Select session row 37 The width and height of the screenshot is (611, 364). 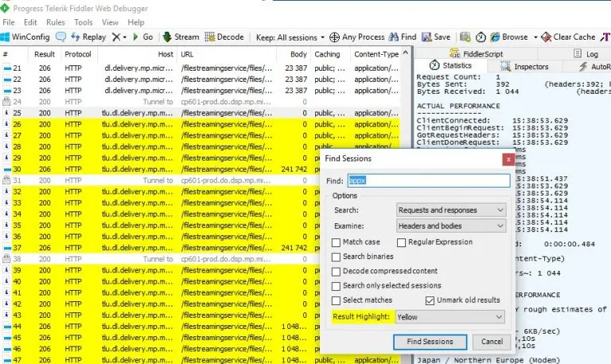(x=160, y=248)
